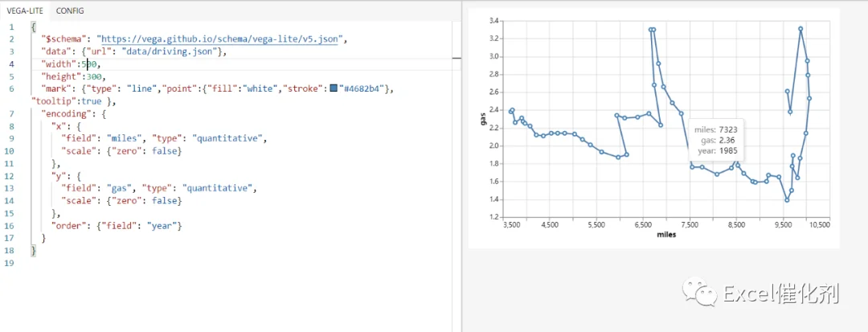The height and width of the screenshot is (332, 868).
Task: Click the leftmost data point of the line
Action: coord(510,112)
